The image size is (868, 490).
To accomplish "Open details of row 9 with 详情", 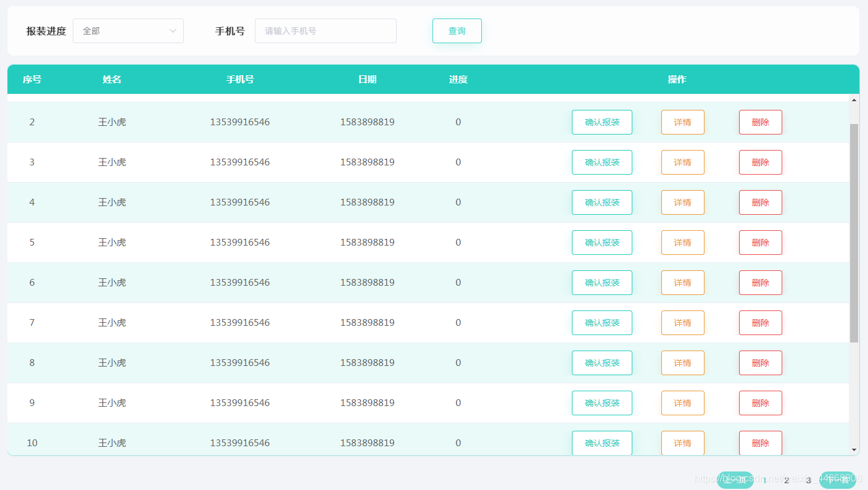I will 682,402.
